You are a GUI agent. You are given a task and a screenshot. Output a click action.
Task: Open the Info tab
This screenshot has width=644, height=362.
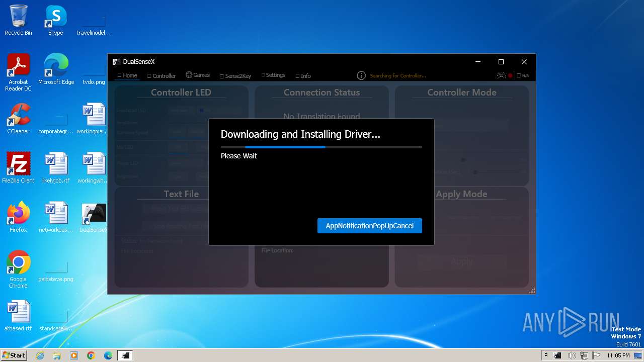pos(303,76)
